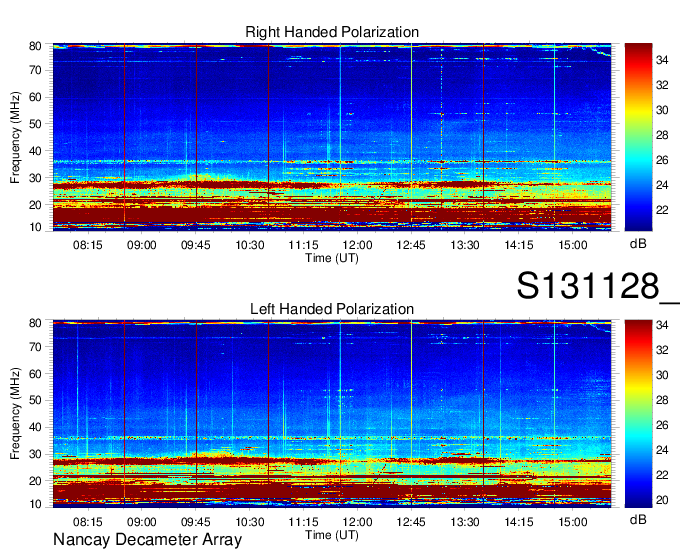Viewport: 680px width, 552px height.
Task: Click 40 MHz tick on left-handed plot
Action: (35, 427)
